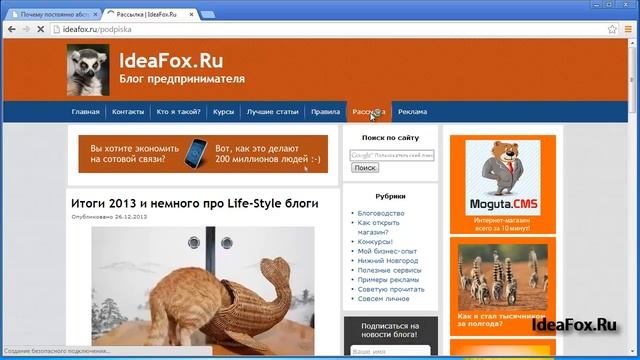Open the 'Нижний Новгород' category
The height and width of the screenshot is (360, 640).
(388, 261)
